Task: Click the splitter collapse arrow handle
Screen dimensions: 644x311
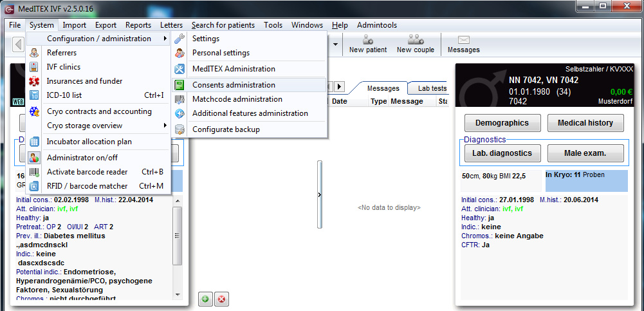Action: tap(320, 194)
